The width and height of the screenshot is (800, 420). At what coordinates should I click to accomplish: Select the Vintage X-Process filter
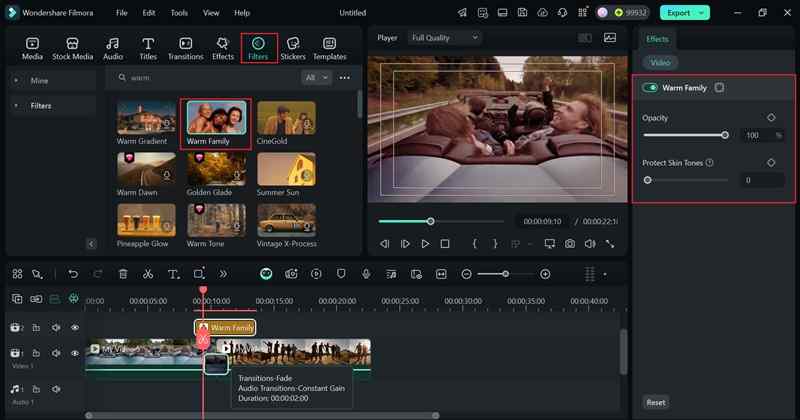(x=286, y=220)
